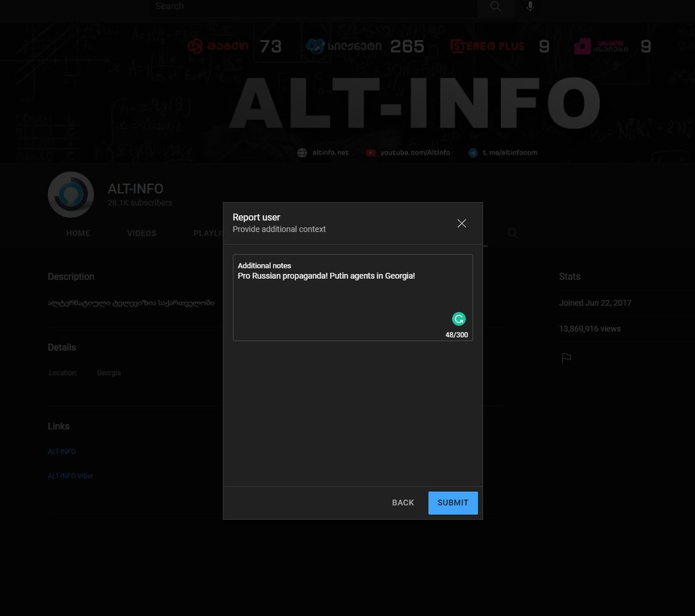Click the channel search magnifier icon
695x616 pixels.
513,233
